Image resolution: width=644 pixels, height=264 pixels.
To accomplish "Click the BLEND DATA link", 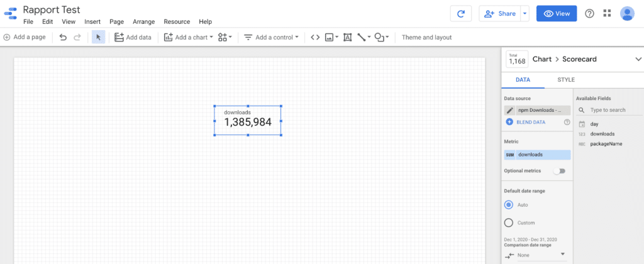I will coord(531,122).
